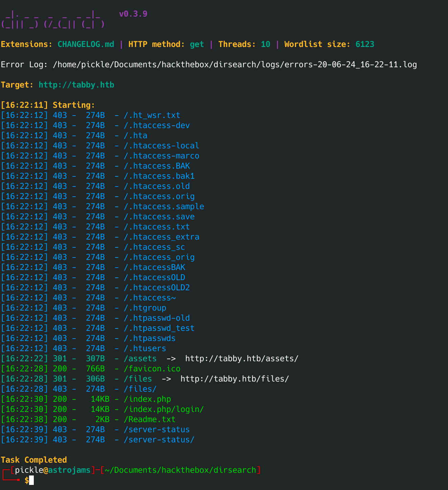Click the Task Completed message
Image resolution: width=448 pixels, height=490 pixels.
34,460
